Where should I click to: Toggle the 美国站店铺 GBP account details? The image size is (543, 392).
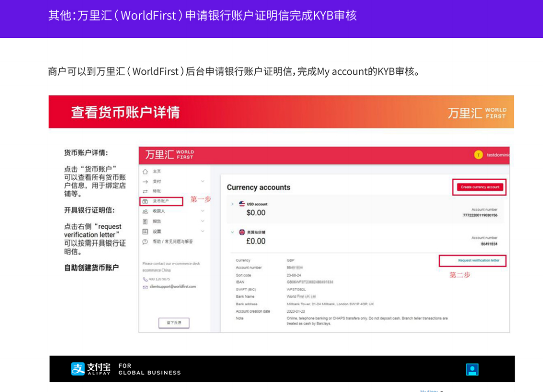[x=243, y=232]
